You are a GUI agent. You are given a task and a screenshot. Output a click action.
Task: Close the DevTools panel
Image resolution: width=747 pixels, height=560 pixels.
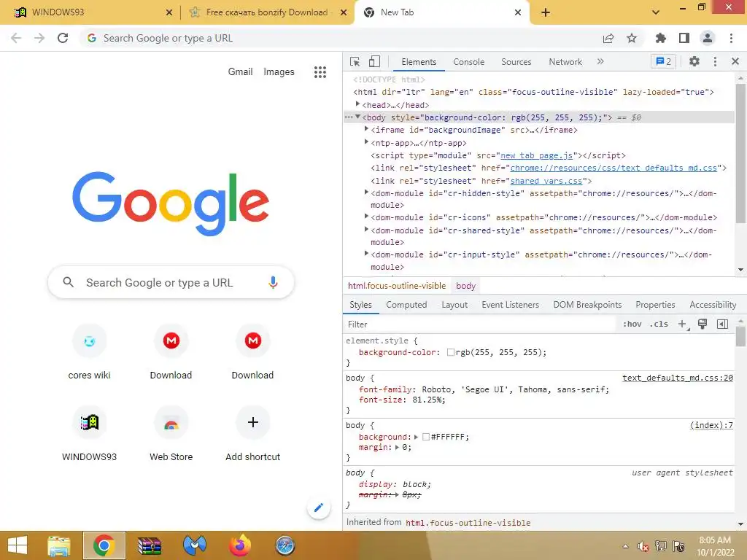coord(735,61)
